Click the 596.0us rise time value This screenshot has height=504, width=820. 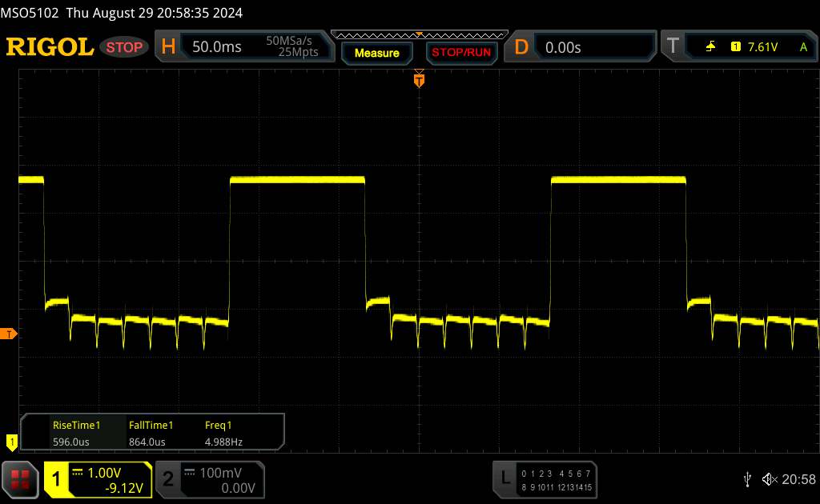(70, 442)
